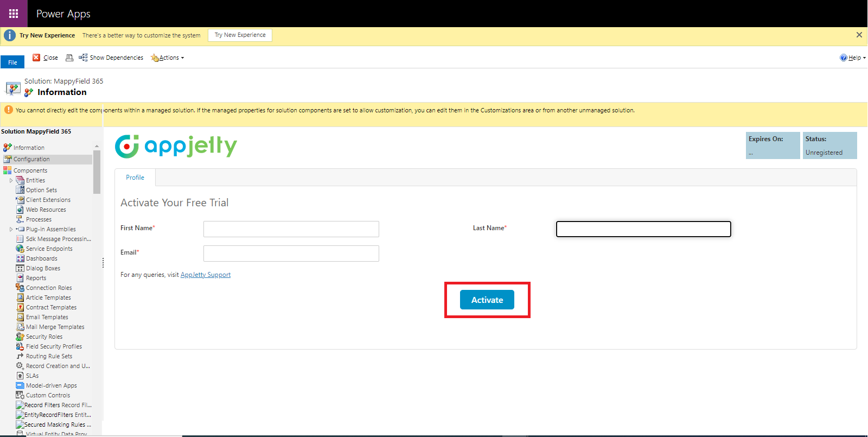This screenshot has height=437, width=868.
Task: Click the Reports icon
Action: coord(20,278)
